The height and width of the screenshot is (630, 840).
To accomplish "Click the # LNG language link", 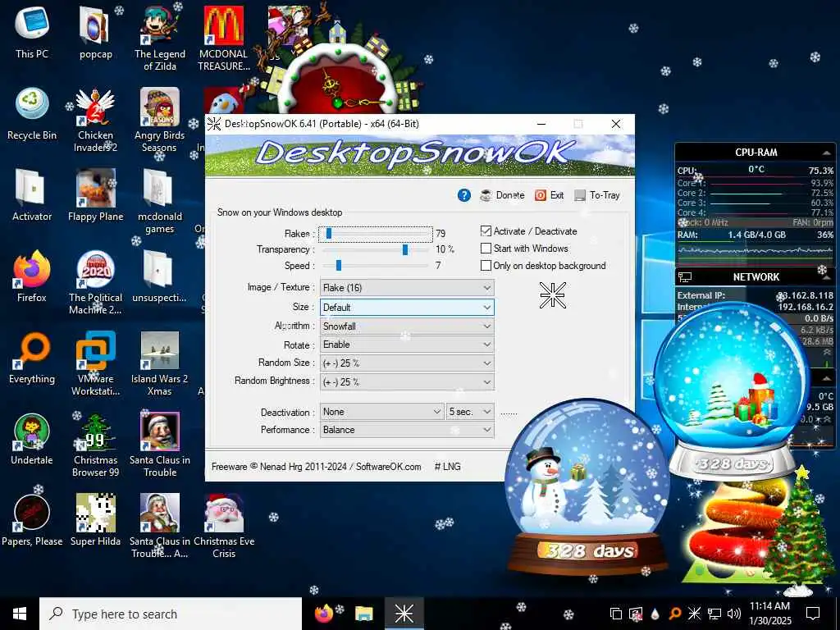I will (x=447, y=467).
